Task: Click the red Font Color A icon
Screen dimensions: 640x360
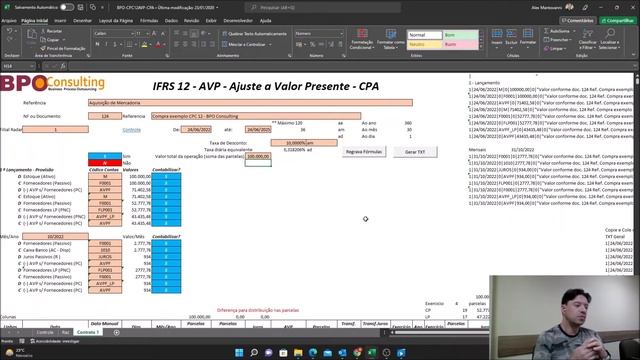Action: click(x=158, y=44)
